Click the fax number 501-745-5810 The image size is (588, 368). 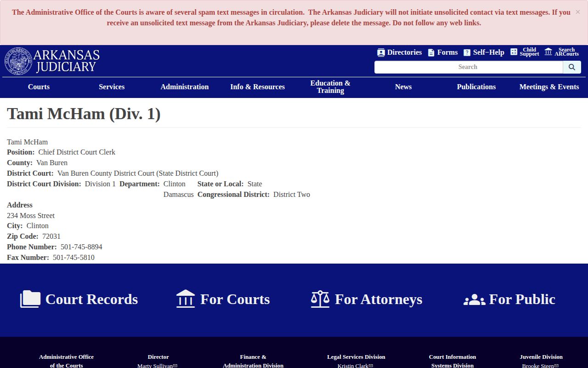click(x=73, y=258)
